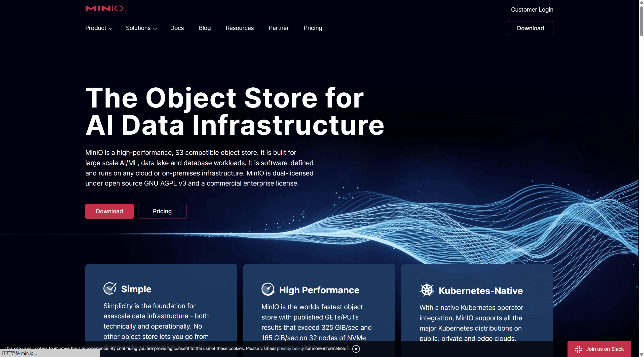Viewport: 644px width, 357px height.
Task: Click the Customer Login link
Action: (x=532, y=9)
